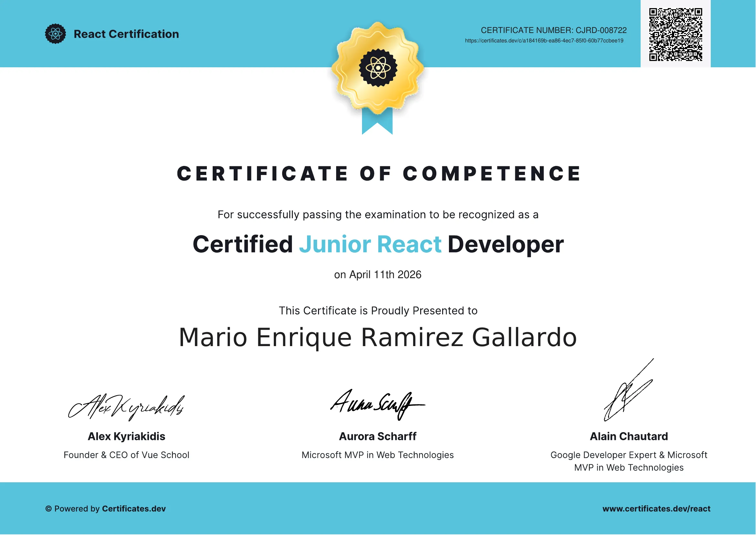Click the QR code in top right
The height and width of the screenshot is (535, 756).
coord(676,35)
